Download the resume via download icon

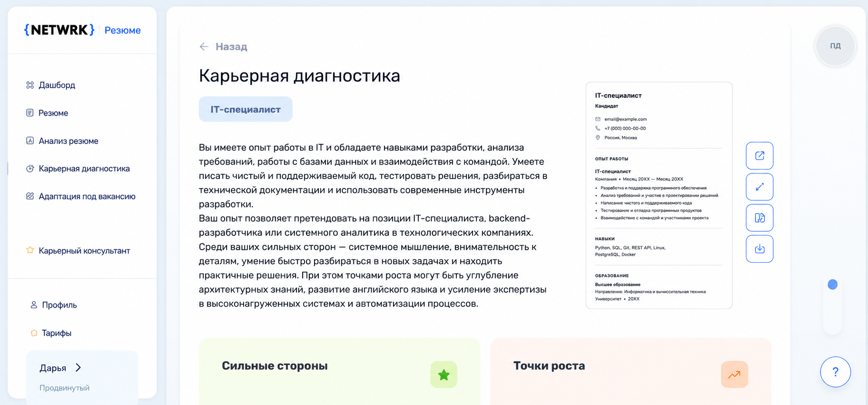pos(760,249)
